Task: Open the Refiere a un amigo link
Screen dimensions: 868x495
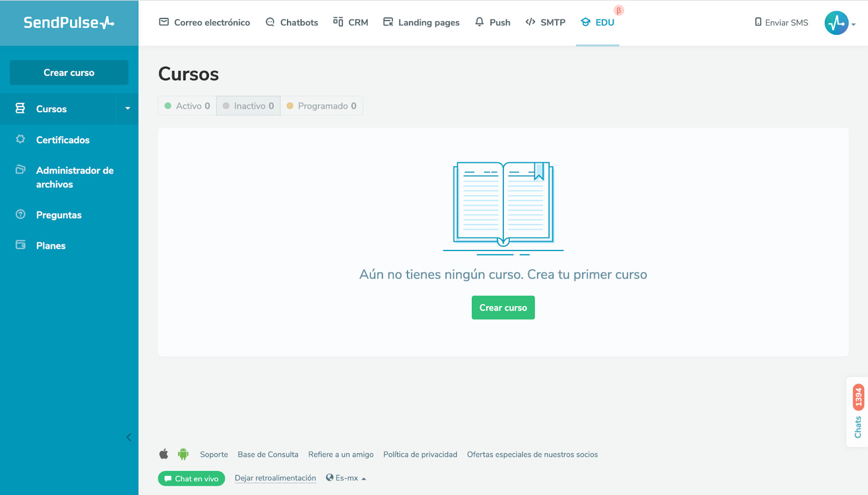Action: pos(341,454)
